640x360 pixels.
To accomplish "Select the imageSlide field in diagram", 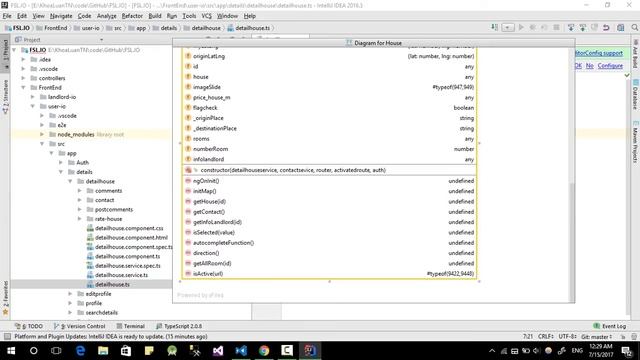I will point(329,87).
